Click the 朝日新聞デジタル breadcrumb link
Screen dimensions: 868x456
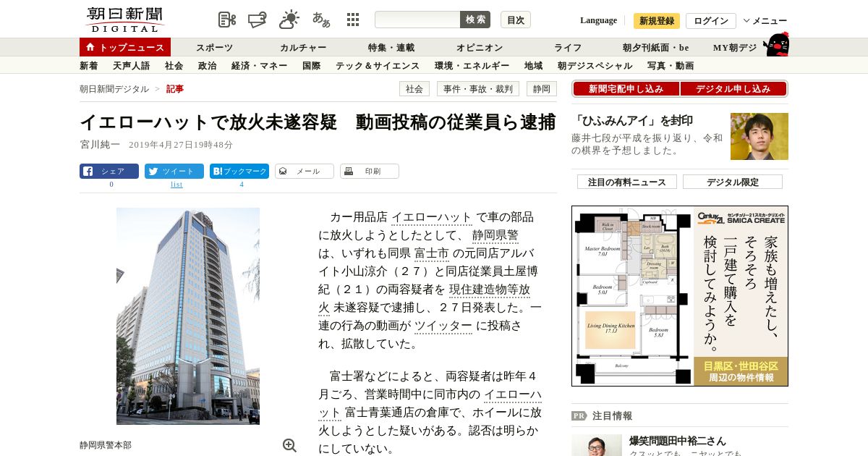point(114,89)
